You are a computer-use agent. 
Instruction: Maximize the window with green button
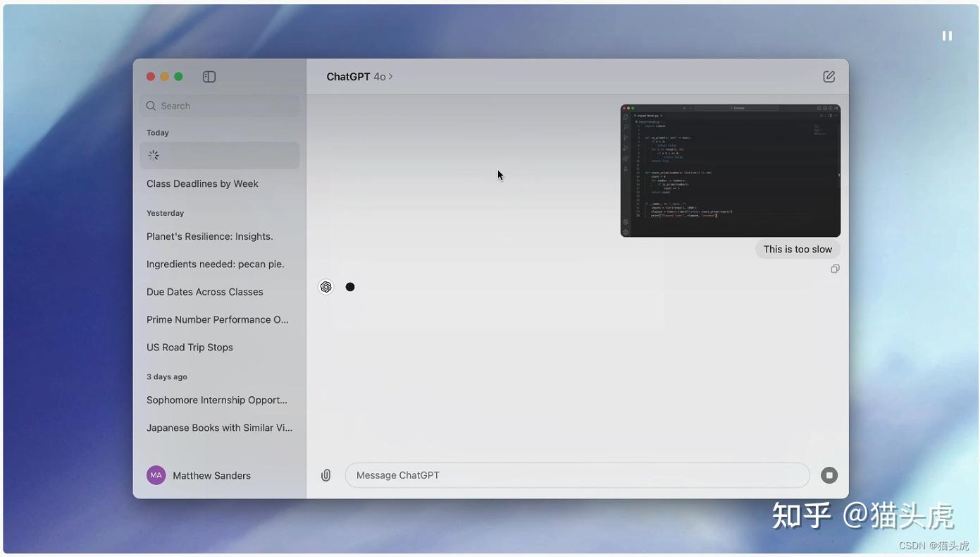click(178, 77)
